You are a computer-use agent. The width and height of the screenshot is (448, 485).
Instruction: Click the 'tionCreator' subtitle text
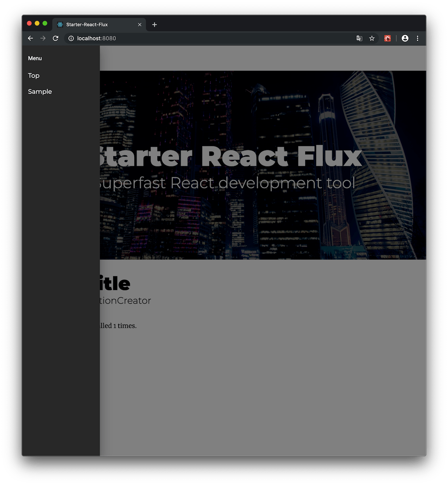click(x=125, y=301)
